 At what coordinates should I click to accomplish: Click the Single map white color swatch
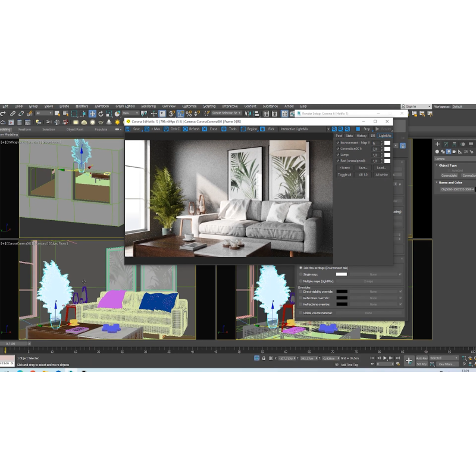342,274
